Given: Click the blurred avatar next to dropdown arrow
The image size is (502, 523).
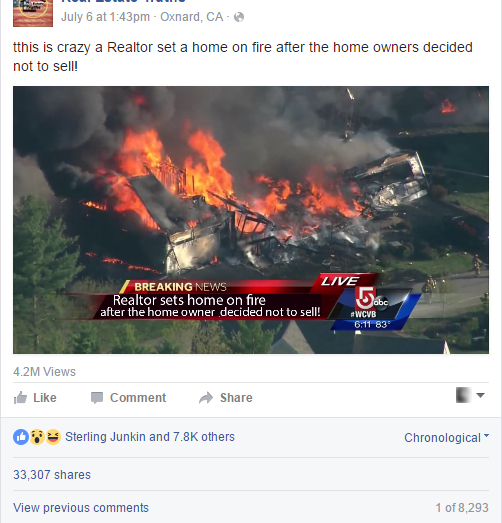Looking at the screenshot, I should [x=464, y=395].
